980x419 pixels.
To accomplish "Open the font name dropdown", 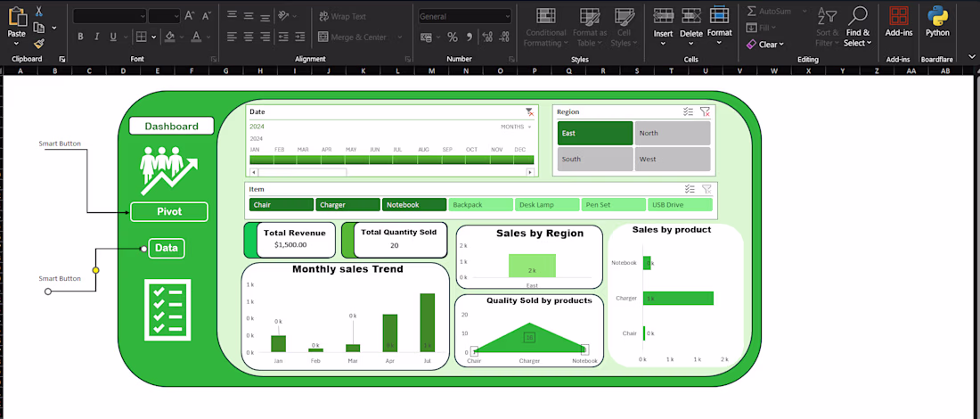I will pos(143,16).
